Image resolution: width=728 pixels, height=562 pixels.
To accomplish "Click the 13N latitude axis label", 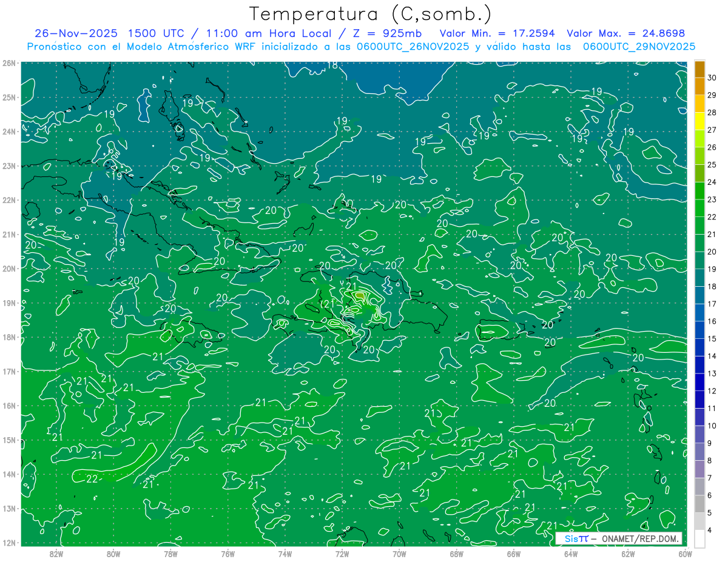I will (x=8, y=508).
